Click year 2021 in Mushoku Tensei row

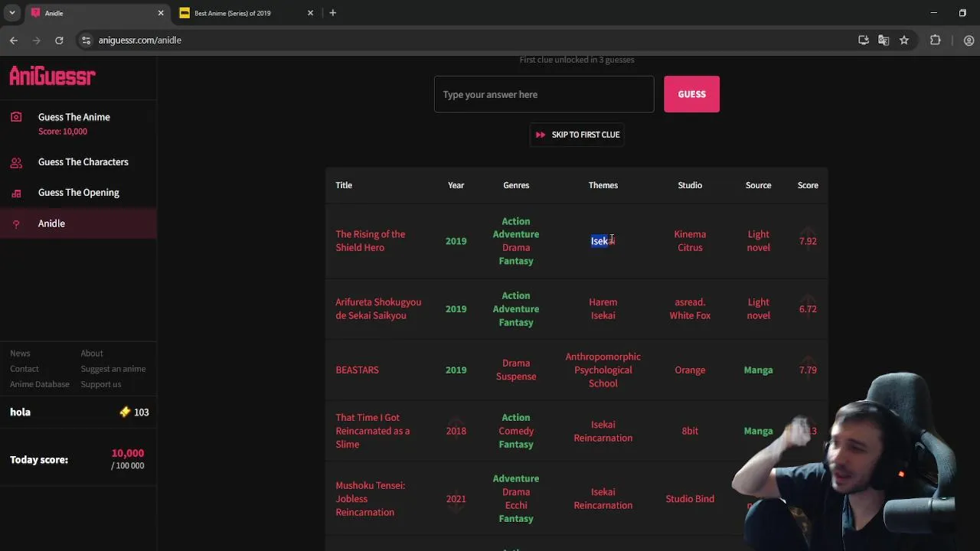click(x=456, y=499)
